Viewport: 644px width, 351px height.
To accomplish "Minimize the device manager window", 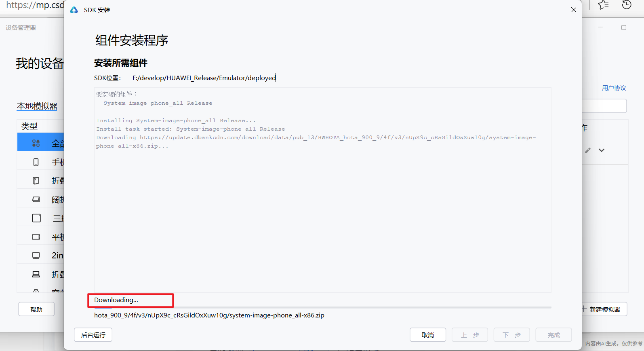I will point(600,27).
